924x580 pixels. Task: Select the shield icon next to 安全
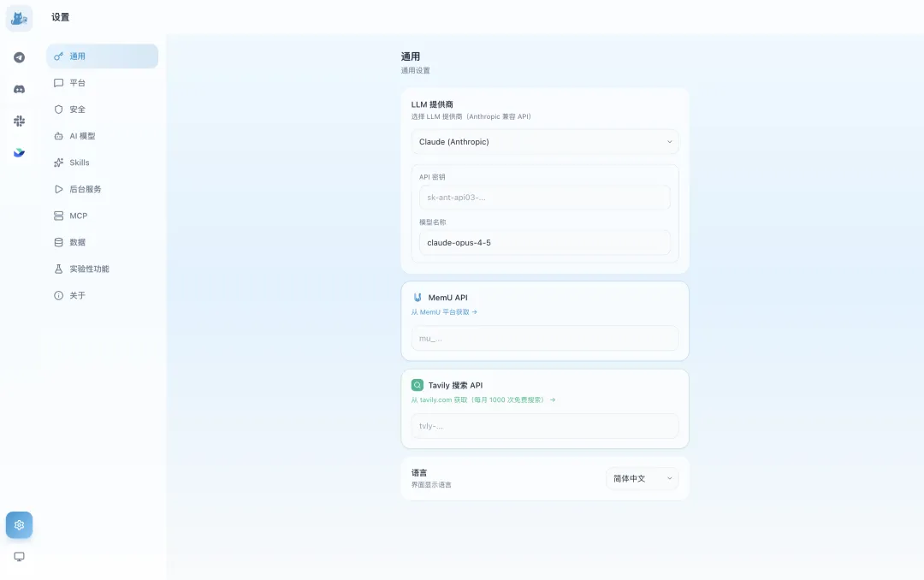coord(58,109)
